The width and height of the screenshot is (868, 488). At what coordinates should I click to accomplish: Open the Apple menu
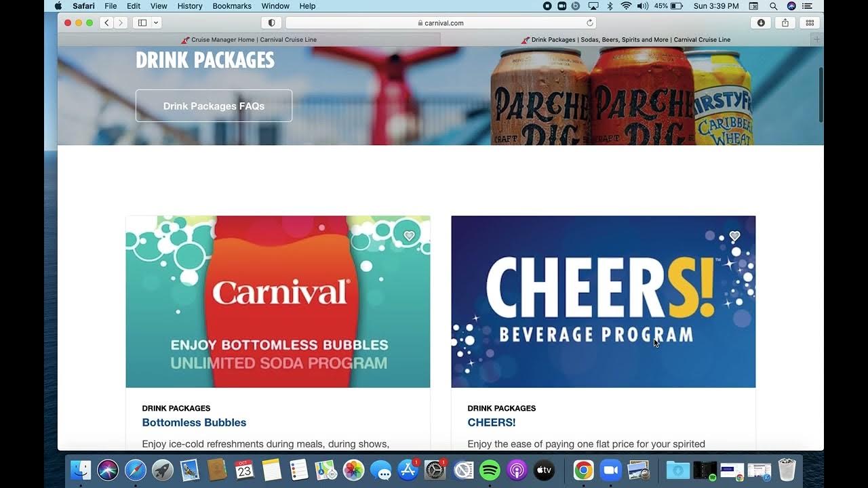pos(58,6)
